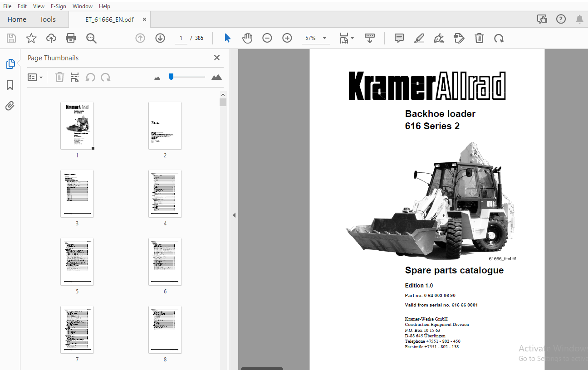Click the thumbnail size slider handle
The image size is (588, 370).
[171, 77]
